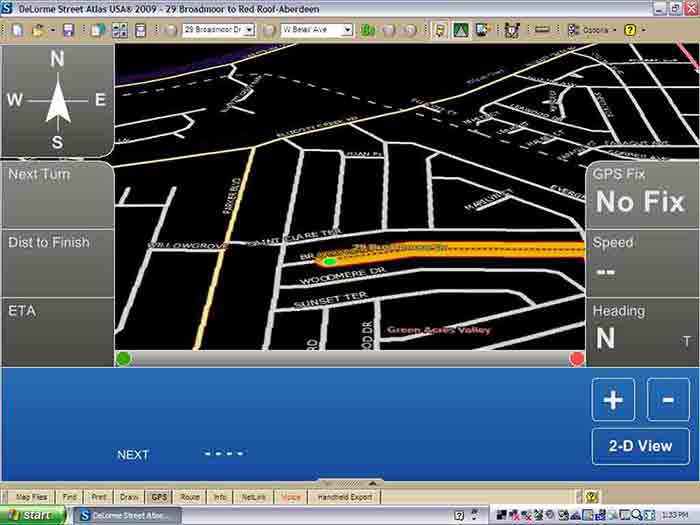Click the red finish dot on progress bar

coord(577,359)
